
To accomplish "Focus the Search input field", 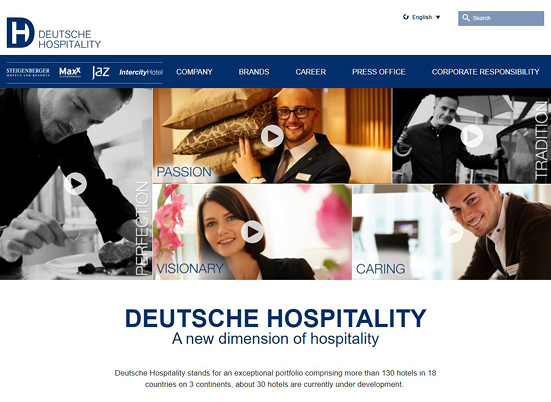I will click(501, 18).
